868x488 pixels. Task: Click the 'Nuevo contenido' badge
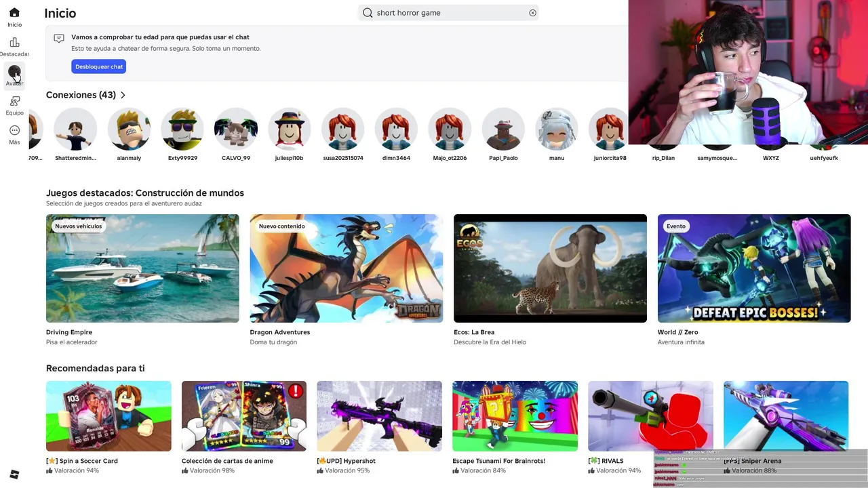[x=282, y=226]
